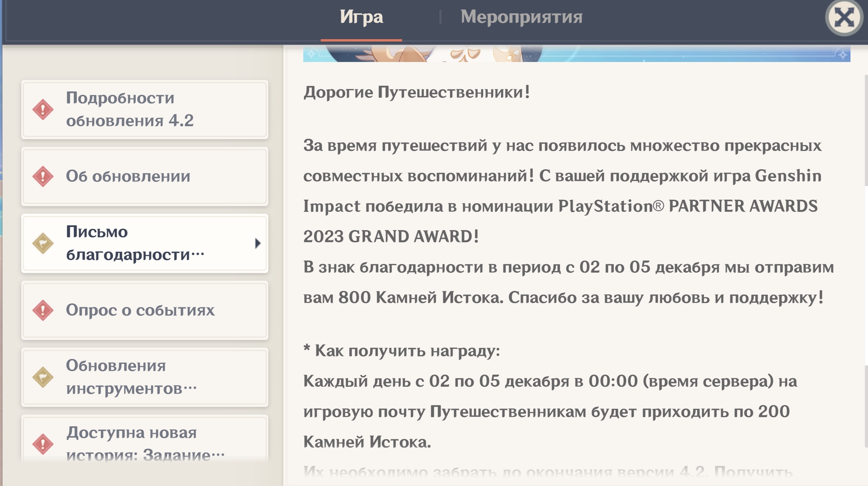Click the greeting Дорогие Путешественники!
This screenshot has height=486, width=868.
pos(417,92)
